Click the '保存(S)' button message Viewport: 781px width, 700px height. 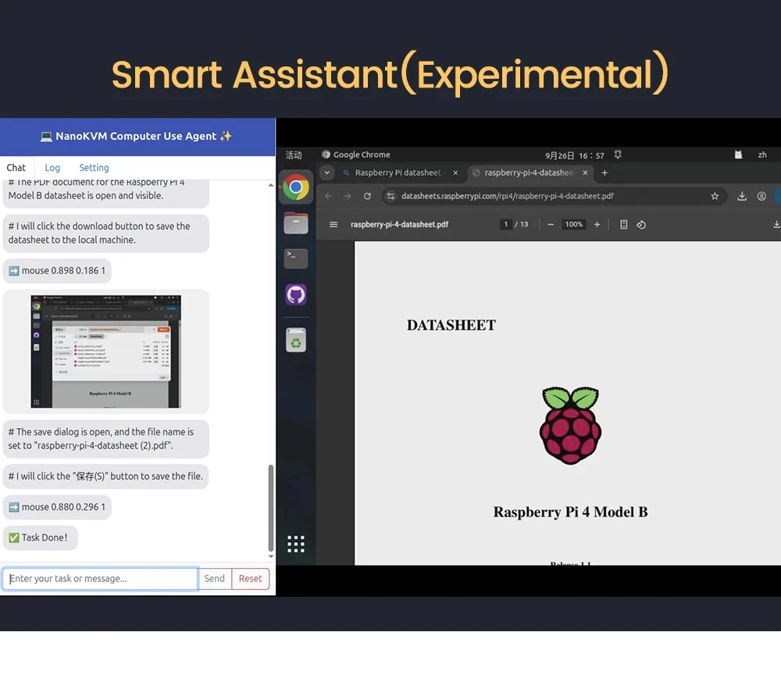point(105,477)
